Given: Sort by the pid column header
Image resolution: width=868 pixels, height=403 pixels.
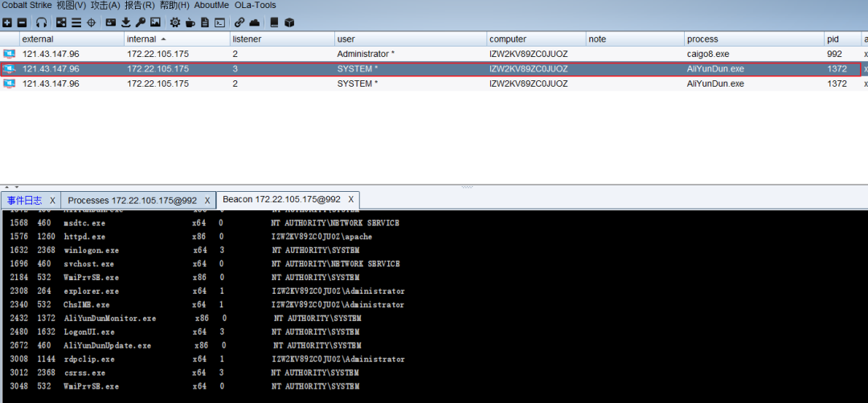Looking at the screenshot, I should 842,39.
